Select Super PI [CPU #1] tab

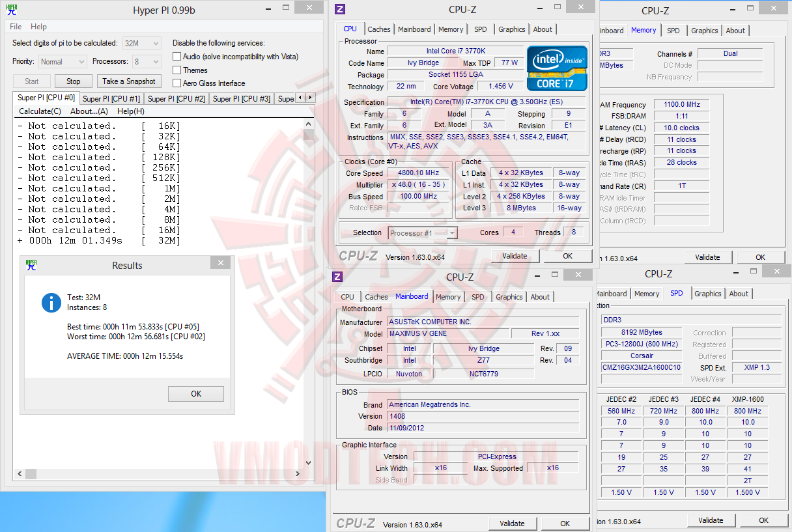111,99
